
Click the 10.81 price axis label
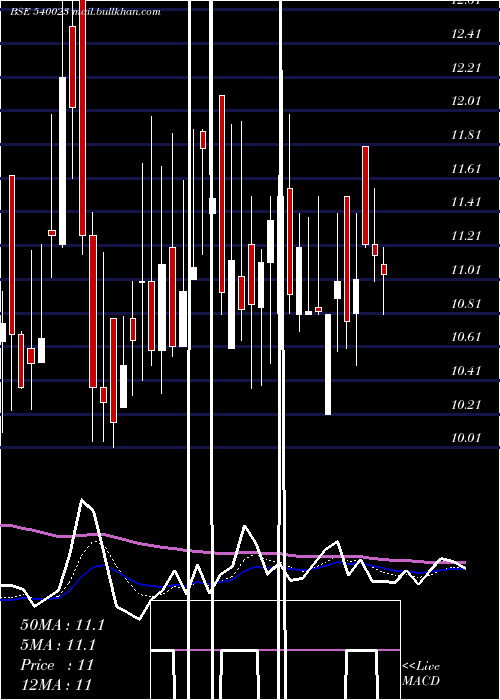pos(466,304)
